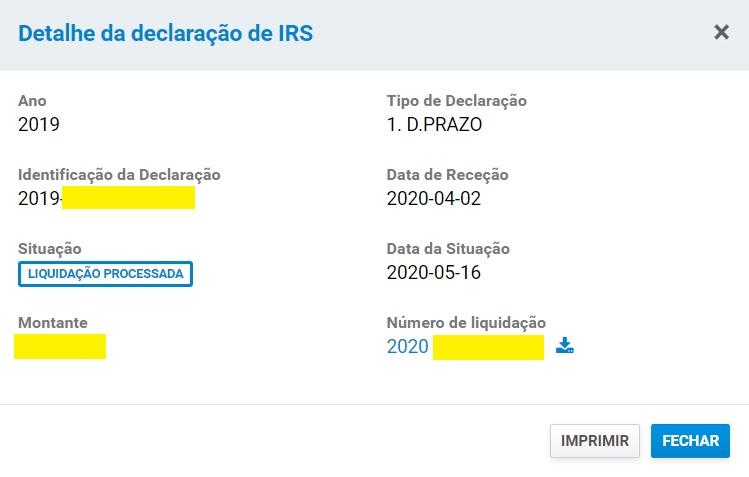Viewport: 749px width, 477px height.
Task: Click the 'Montante' field label
Action: pyautogui.click(x=52, y=323)
